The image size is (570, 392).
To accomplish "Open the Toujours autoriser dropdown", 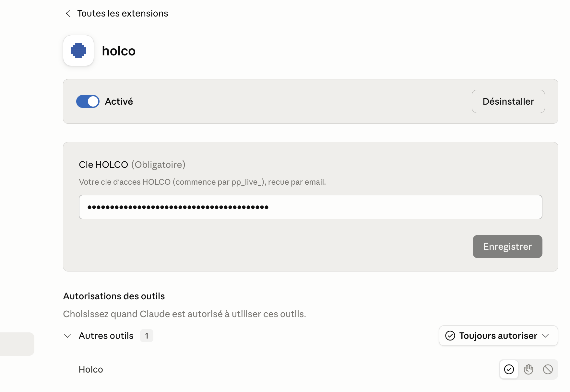I will click(x=498, y=336).
